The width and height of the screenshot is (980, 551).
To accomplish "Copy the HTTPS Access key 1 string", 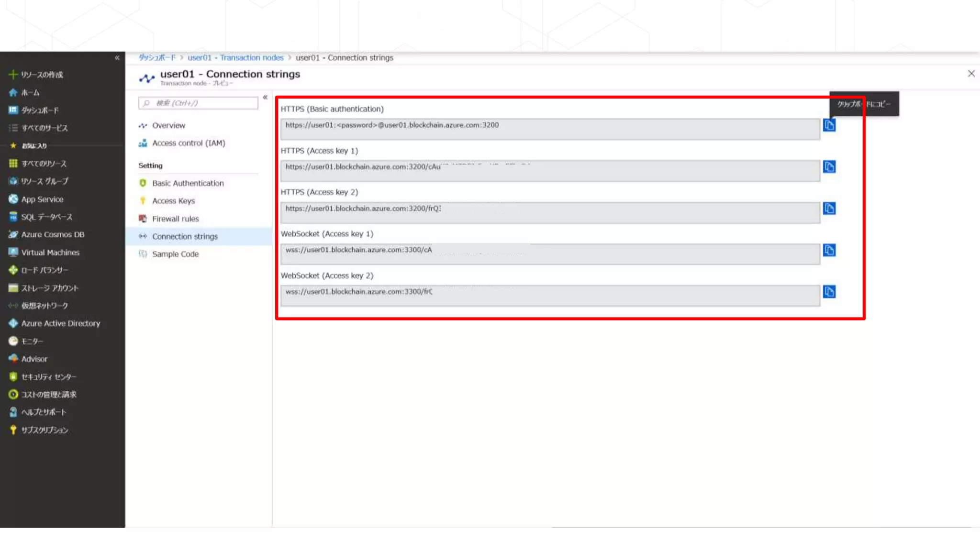I will pyautogui.click(x=829, y=167).
